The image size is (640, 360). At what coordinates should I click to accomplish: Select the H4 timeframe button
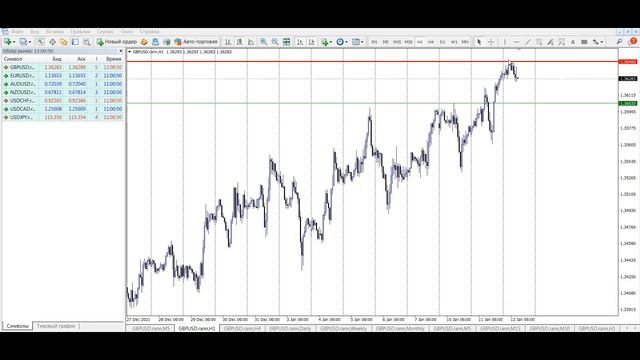click(x=431, y=42)
